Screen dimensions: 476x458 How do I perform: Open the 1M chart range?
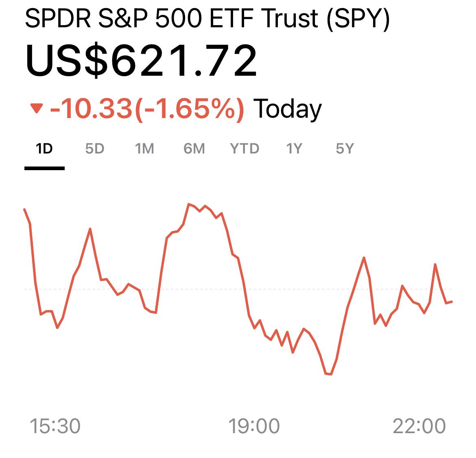pos(144,149)
